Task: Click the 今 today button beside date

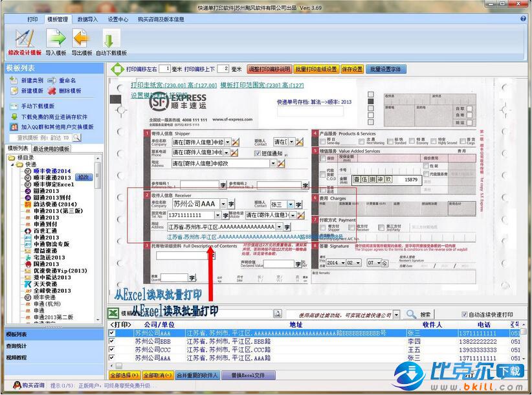Action: pyautogui.click(x=384, y=263)
